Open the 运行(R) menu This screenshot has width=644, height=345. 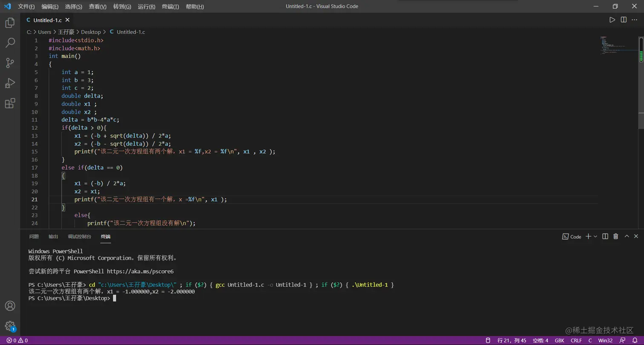pos(147,6)
